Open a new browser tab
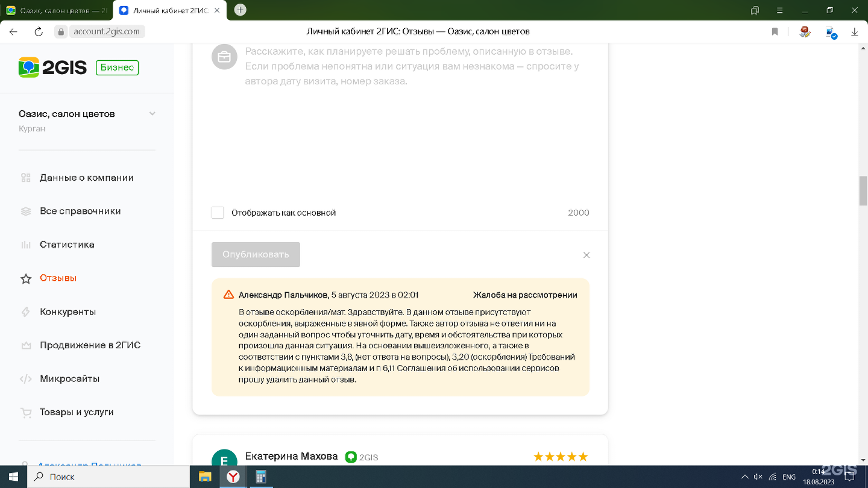This screenshot has height=488, width=868. [x=240, y=10]
